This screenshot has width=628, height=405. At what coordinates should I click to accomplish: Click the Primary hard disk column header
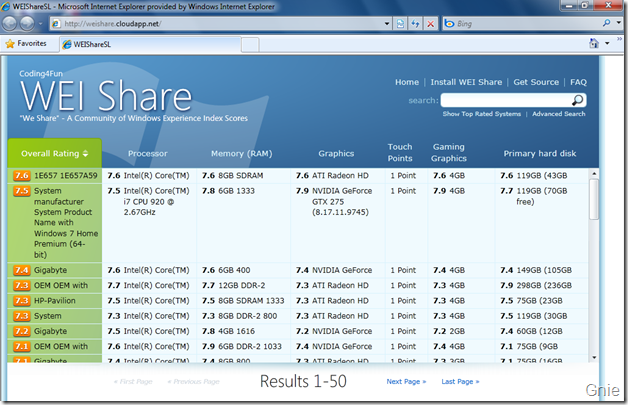click(x=539, y=153)
